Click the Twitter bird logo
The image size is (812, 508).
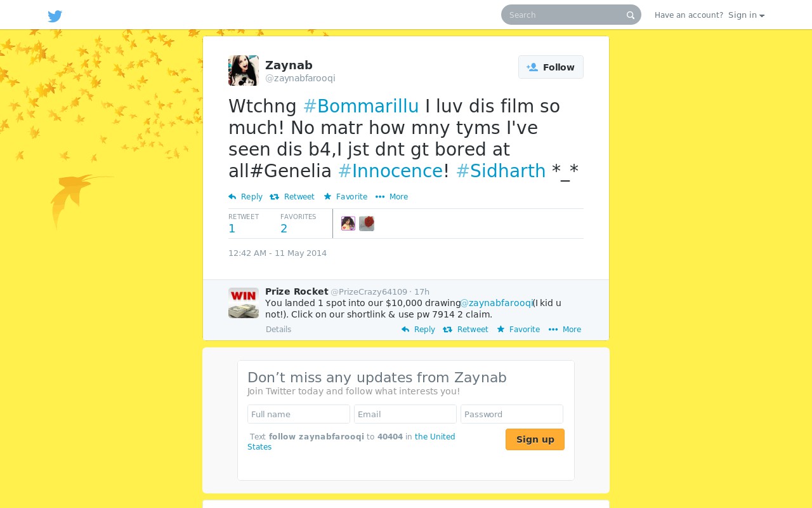55,16
